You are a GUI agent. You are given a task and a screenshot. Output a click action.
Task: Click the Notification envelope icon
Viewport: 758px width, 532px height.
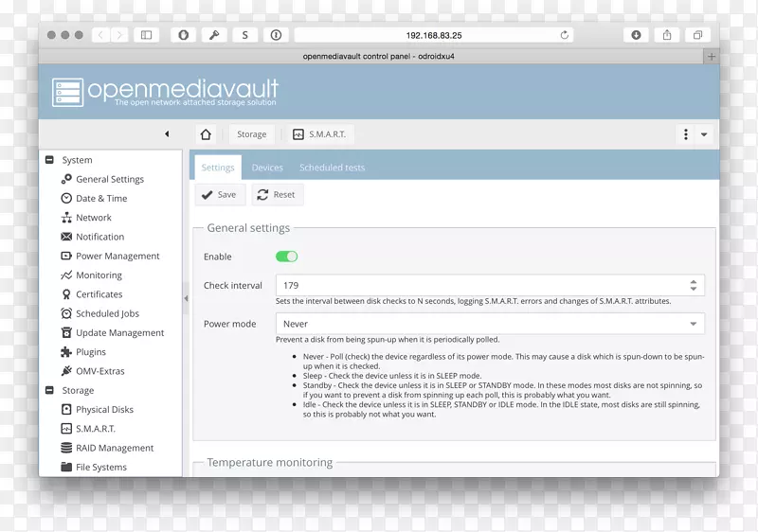point(66,237)
